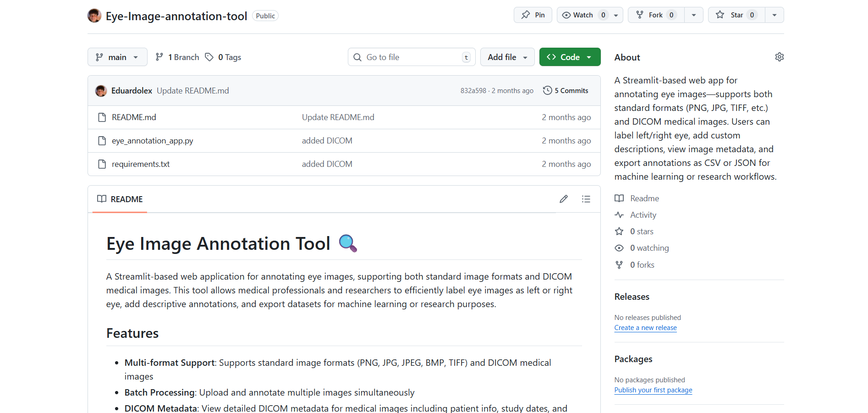868x413 pixels.
Task: Expand the main branch dropdown
Action: 117,57
